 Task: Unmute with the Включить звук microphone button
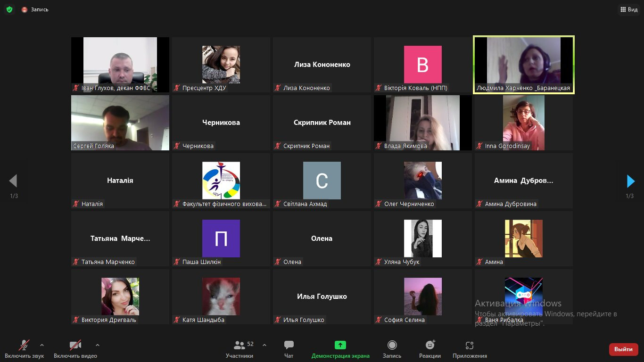point(25,349)
